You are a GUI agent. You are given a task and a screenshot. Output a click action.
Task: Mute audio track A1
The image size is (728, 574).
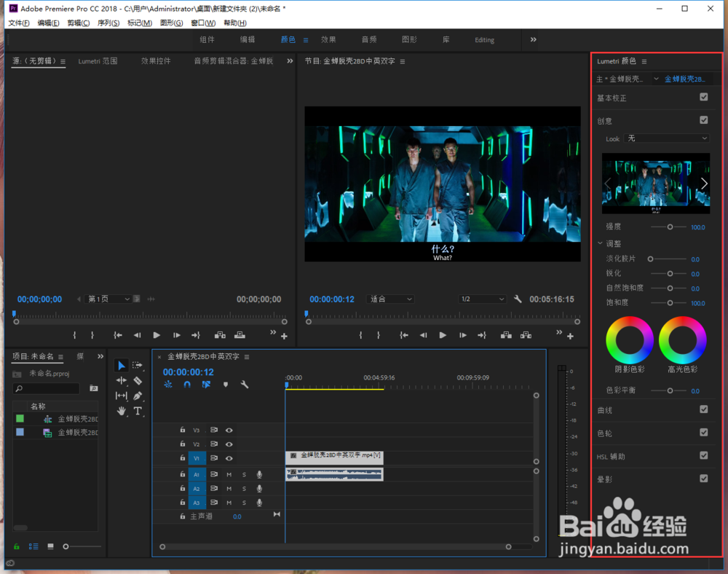229,475
